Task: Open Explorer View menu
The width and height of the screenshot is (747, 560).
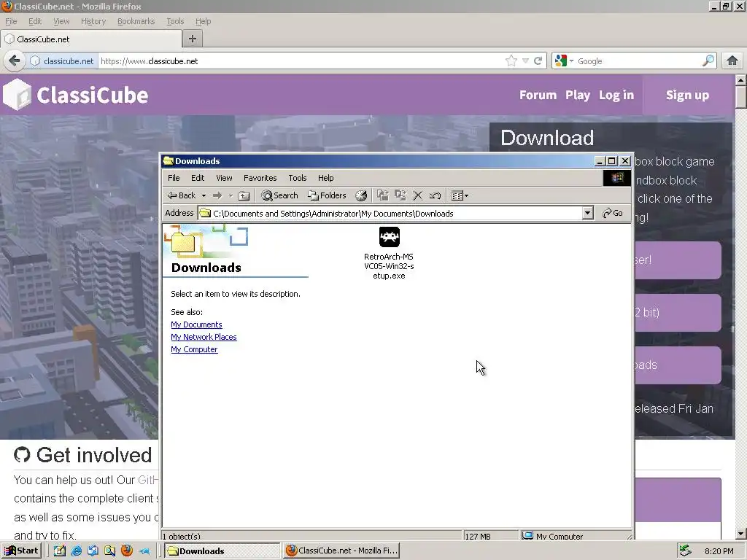Action: pyautogui.click(x=224, y=178)
